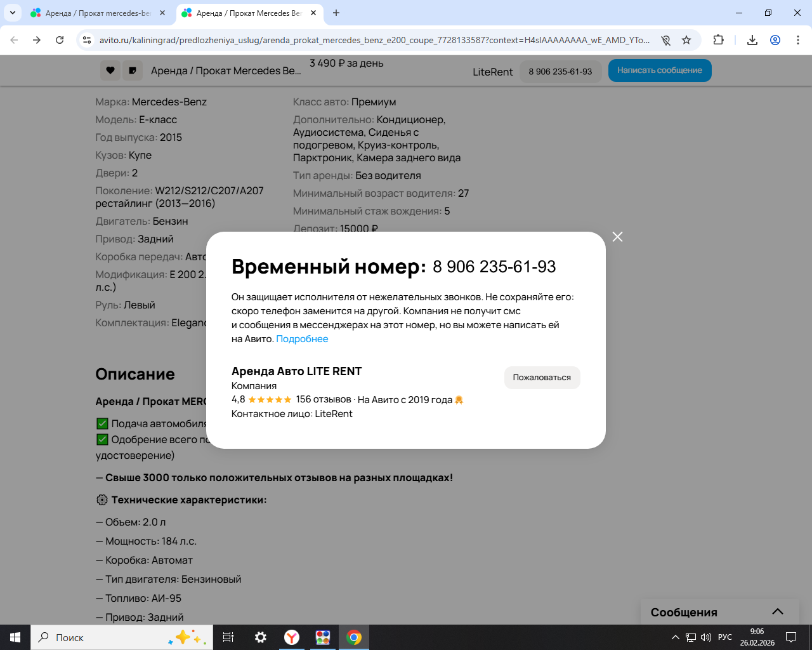Open a new browser tab
Screen dimensions: 812x650
point(336,13)
